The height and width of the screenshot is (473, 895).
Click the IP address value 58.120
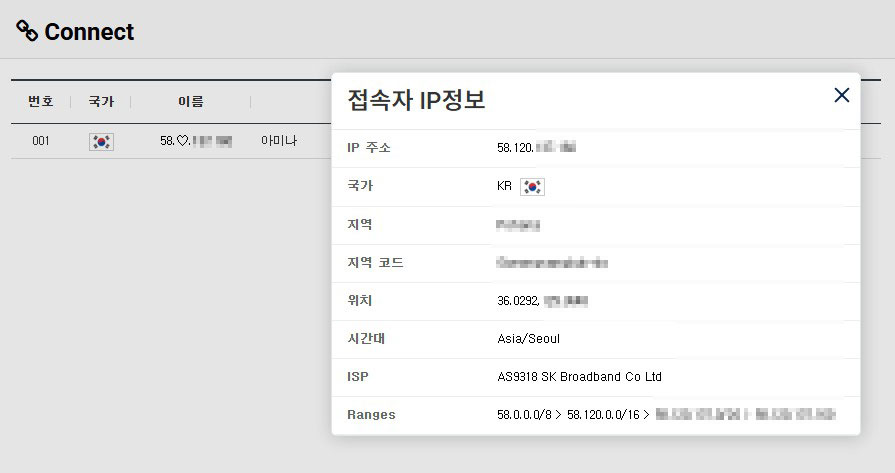click(x=536, y=148)
